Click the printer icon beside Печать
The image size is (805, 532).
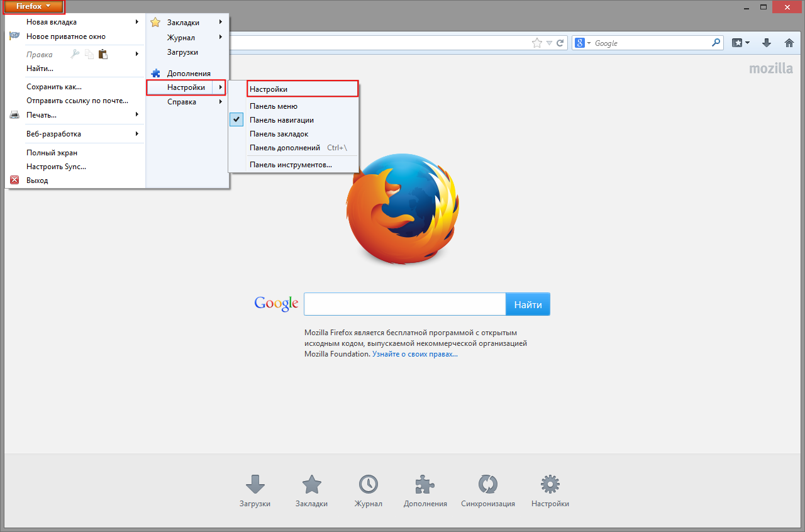pos(14,115)
